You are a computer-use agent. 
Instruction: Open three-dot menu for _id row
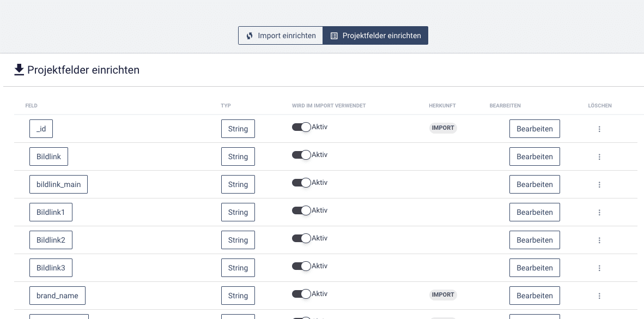tap(599, 129)
